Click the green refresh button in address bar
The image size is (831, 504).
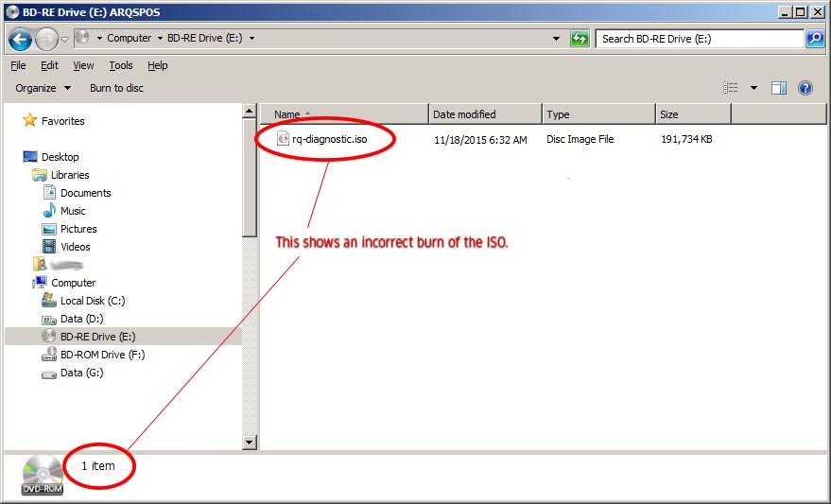click(580, 39)
